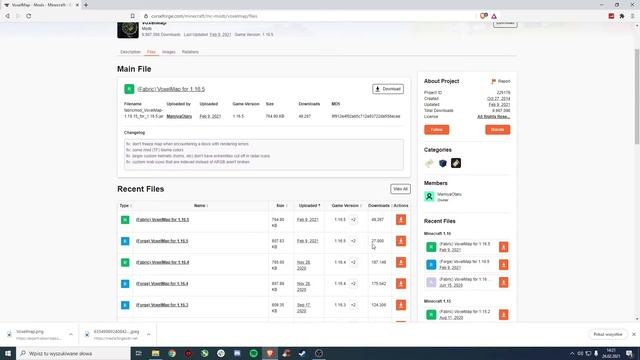640x360 pixels.
Task: Click VoxelMap project logo thumbnail
Action: click(x=128, y=30)
